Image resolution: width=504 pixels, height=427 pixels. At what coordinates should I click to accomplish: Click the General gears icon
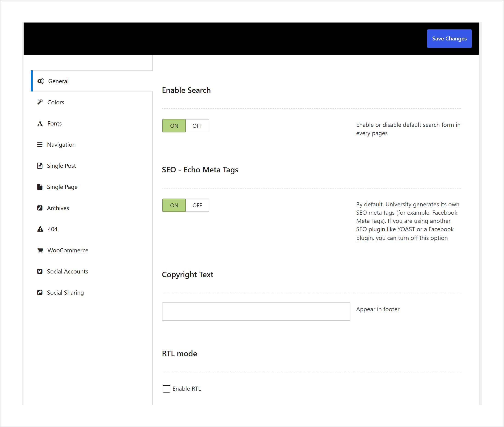click(x=40, y=81)
